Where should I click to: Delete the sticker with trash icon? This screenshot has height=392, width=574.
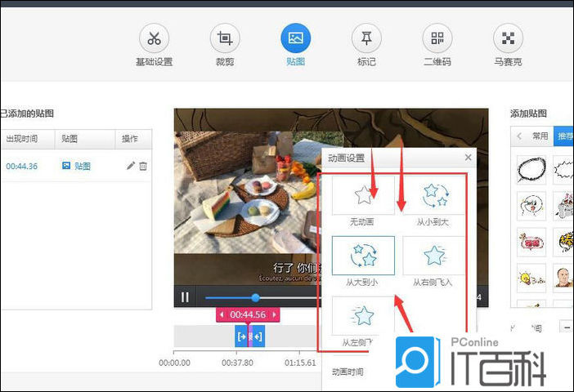tap(143, 167)
